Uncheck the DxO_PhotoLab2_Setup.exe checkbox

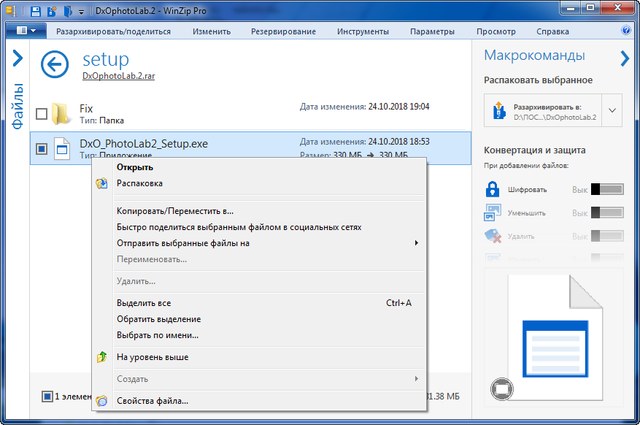41,149
